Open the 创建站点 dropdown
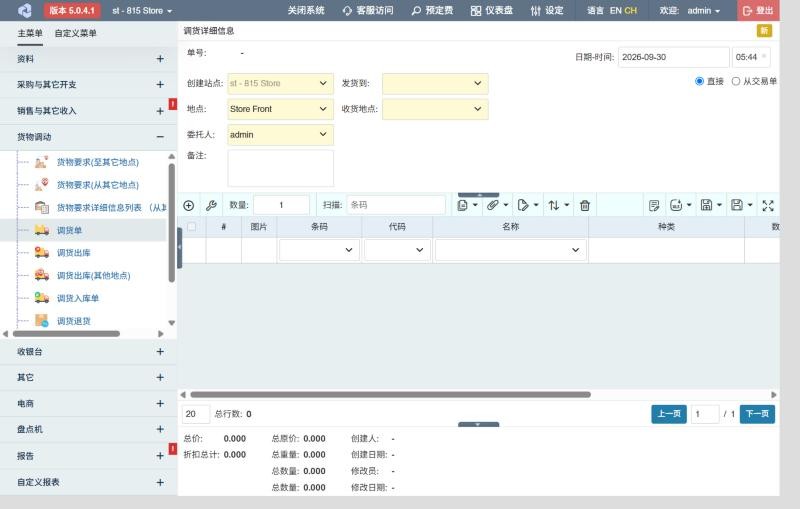Screen dimensions: 800x509 click(281, 83)
